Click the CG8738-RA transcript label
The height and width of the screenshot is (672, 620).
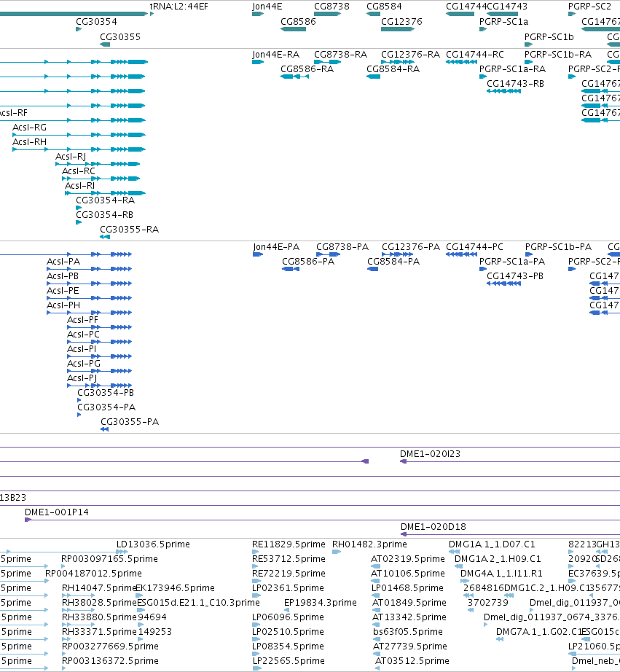340,55
